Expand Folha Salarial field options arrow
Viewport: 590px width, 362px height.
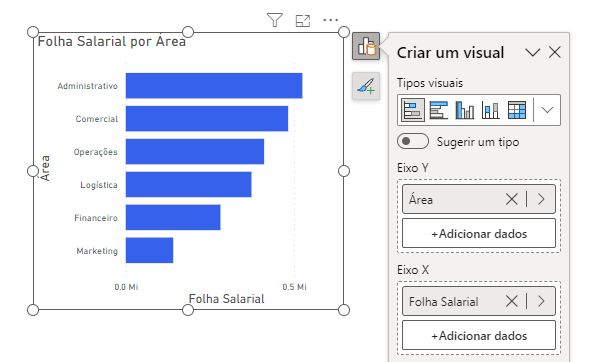click(541, 301)
